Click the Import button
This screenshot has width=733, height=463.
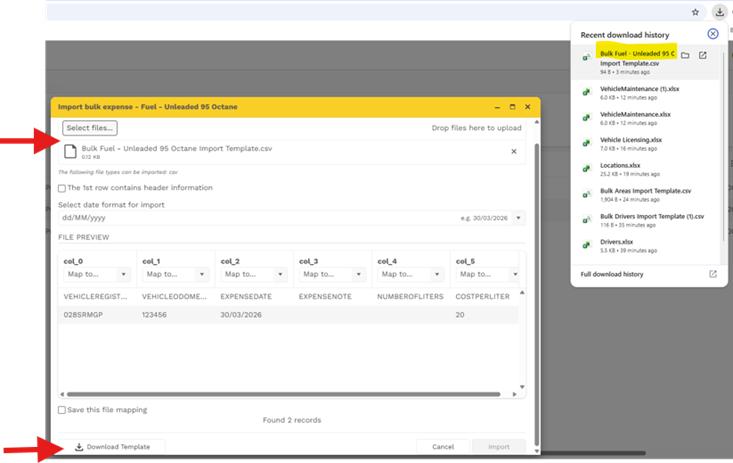(499, 447)
